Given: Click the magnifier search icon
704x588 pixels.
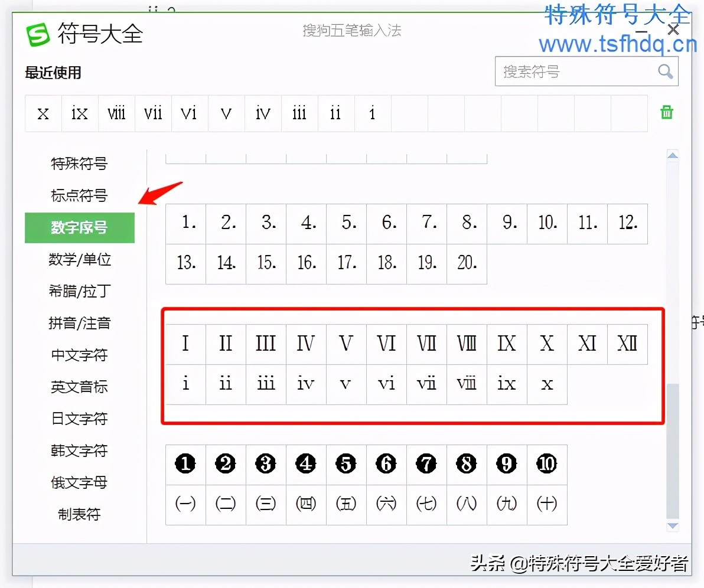Looking at the screenshot, I should [x=665, y=71].
